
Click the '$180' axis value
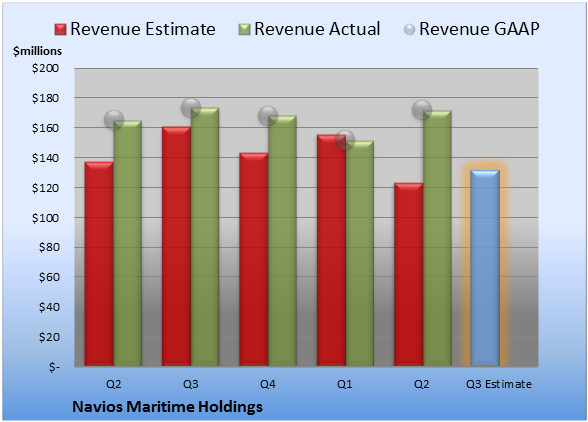(45, 98)
